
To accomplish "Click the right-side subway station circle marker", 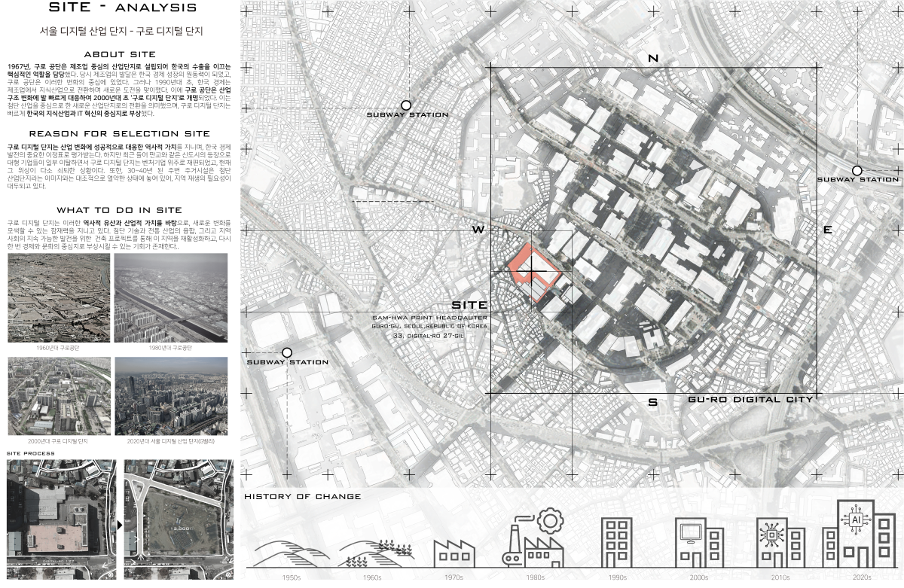I will (x=857, y=171).
